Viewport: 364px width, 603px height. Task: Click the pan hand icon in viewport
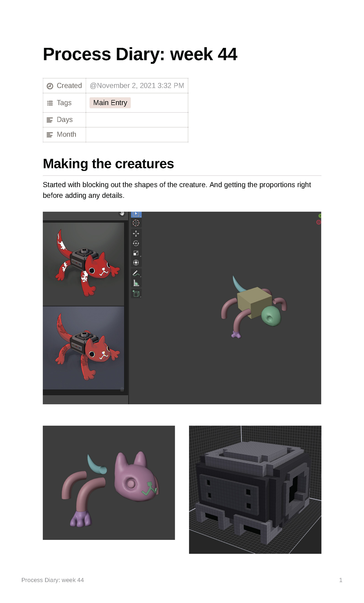tap(122, 213)
